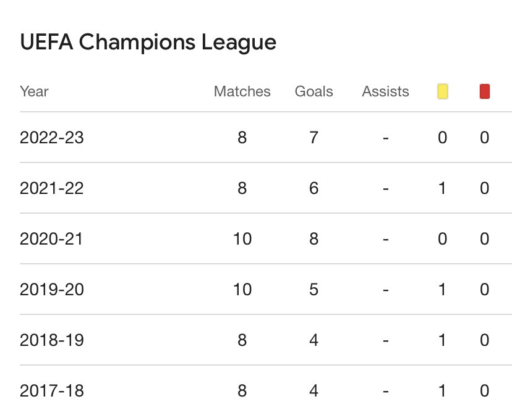Click the Matches column header

tap(242, 91)
